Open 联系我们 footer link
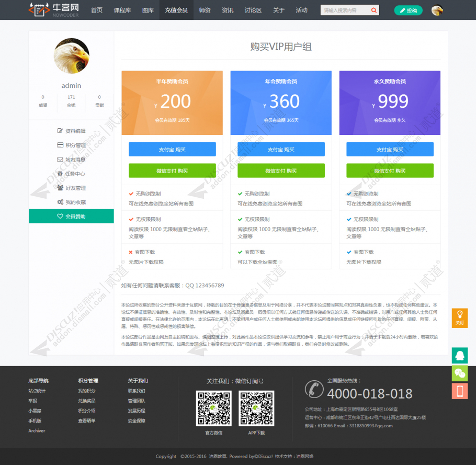The image size is (476, 465). (137, 391)
